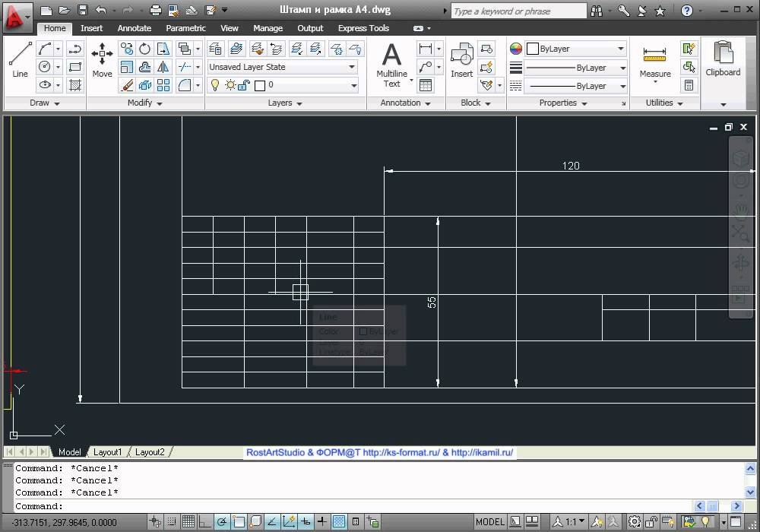Select the Measure utility tool
This screenshot has width=760, height=532.
coord(654,61)
